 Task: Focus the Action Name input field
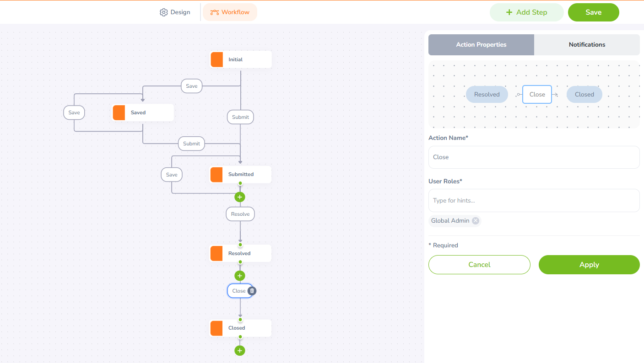[x=534, y=157]
